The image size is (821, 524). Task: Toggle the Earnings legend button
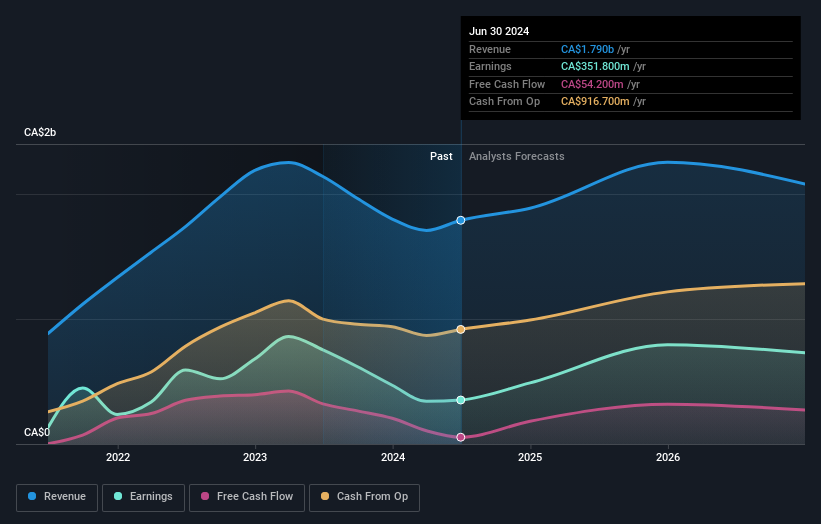[143, 497]
